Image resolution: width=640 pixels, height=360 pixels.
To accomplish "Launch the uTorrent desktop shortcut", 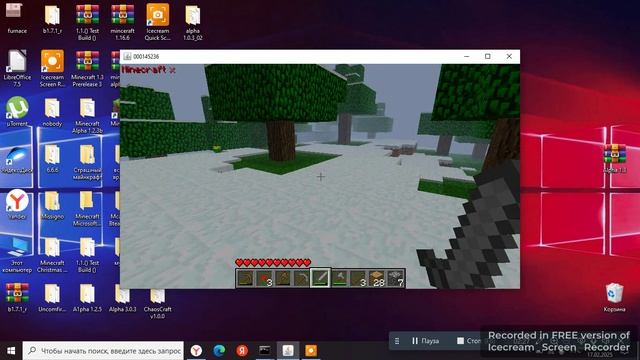I will (x=17, y=111).
